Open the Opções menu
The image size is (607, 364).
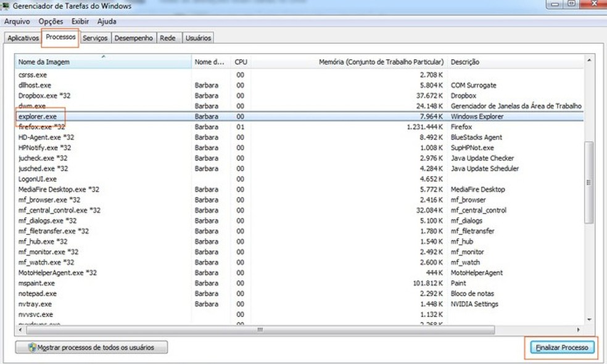[x=51, y=21]
